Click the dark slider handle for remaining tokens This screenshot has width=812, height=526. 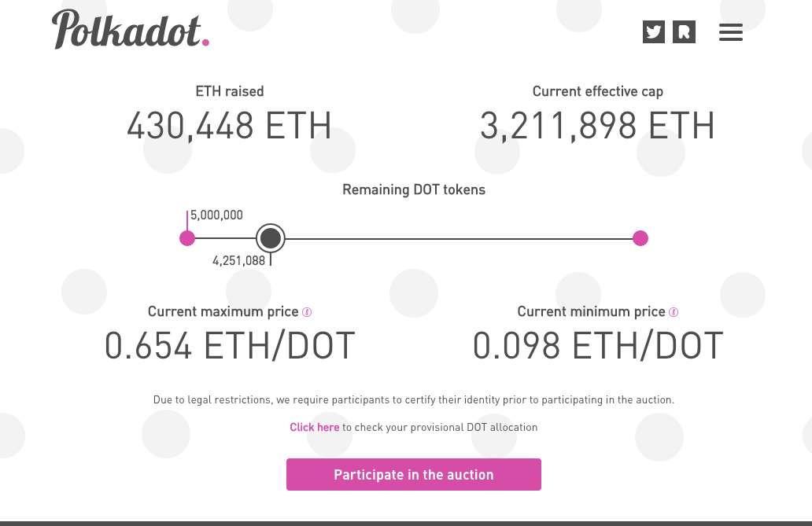(271, 238)
